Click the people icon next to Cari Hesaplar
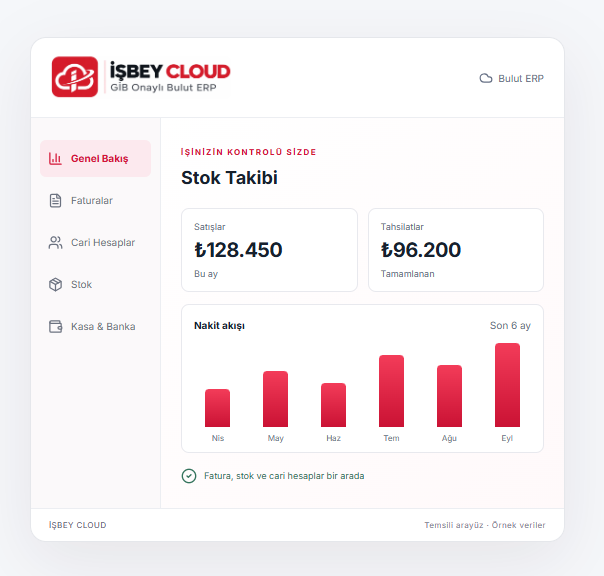Screen dimensions: 604x576 click(x=55, y=242)
